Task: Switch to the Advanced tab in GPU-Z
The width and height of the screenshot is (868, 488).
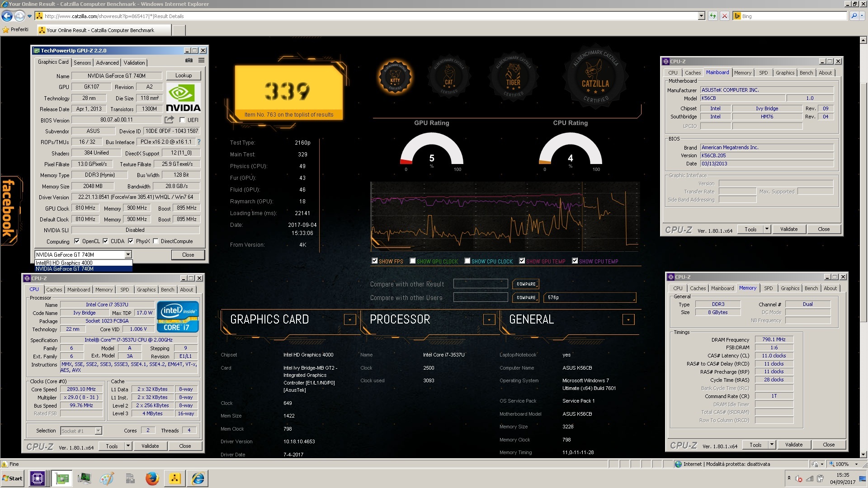Action: (107, 63)
